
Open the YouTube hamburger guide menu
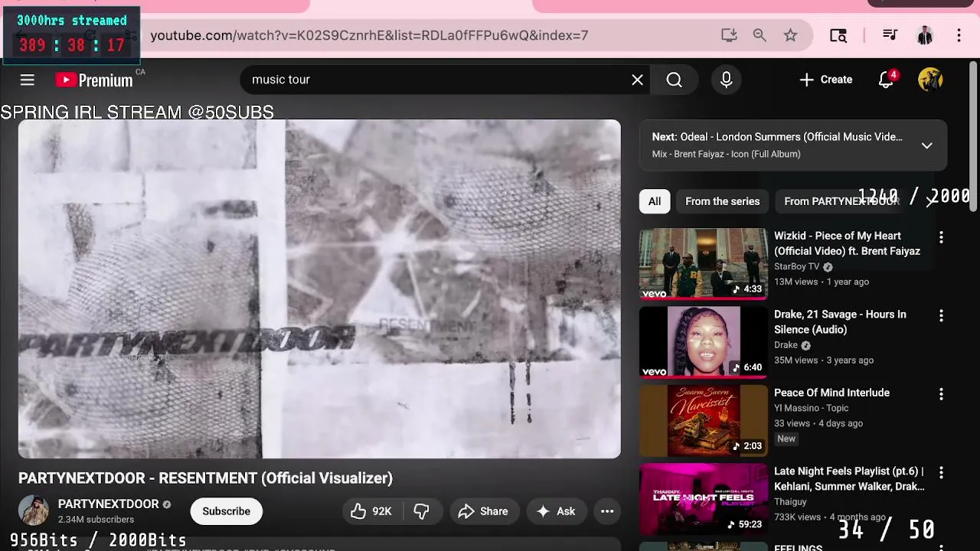[28, 80]
